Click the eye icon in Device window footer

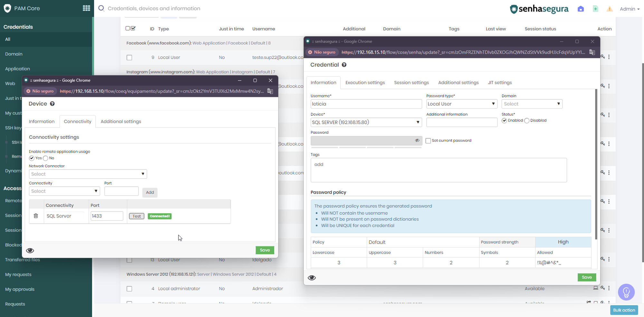pos(30,251)
